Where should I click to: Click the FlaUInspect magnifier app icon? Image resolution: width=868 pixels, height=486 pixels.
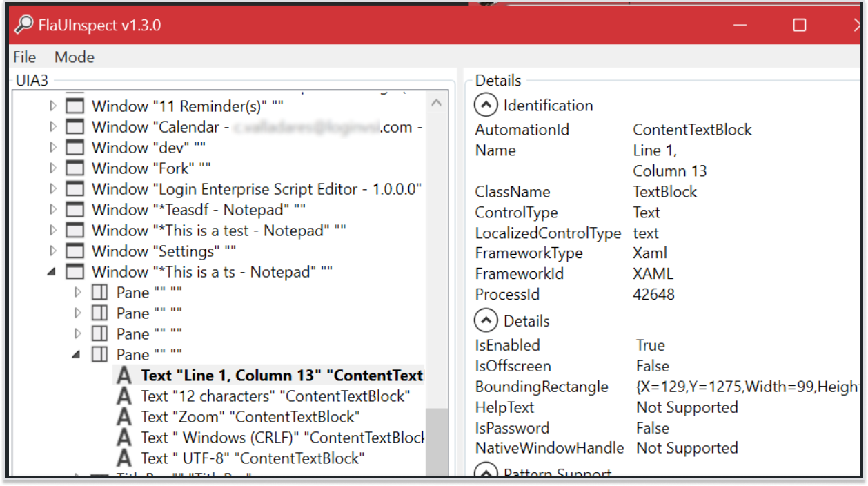click(x=24, y=25)
